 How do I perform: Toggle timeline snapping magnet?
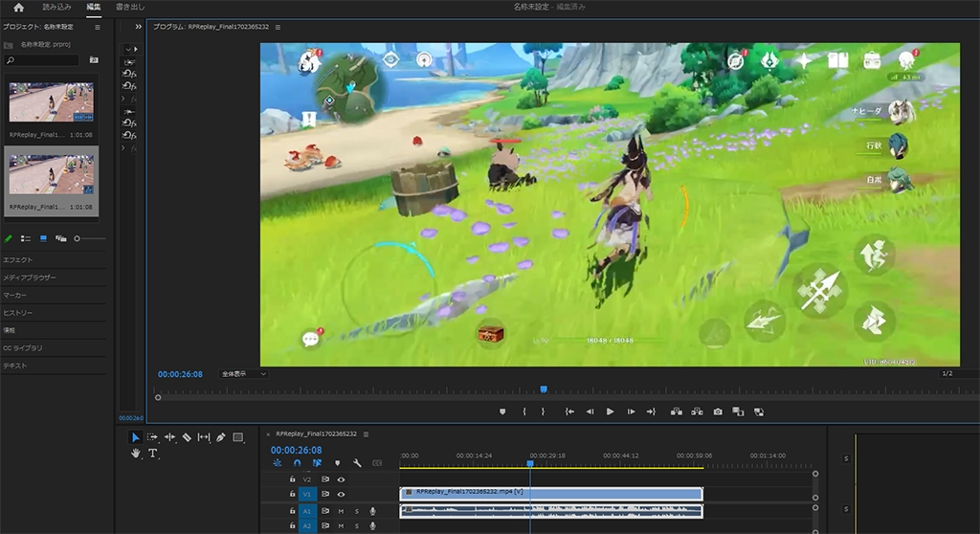pyautogui.click(x=298, y=463)
